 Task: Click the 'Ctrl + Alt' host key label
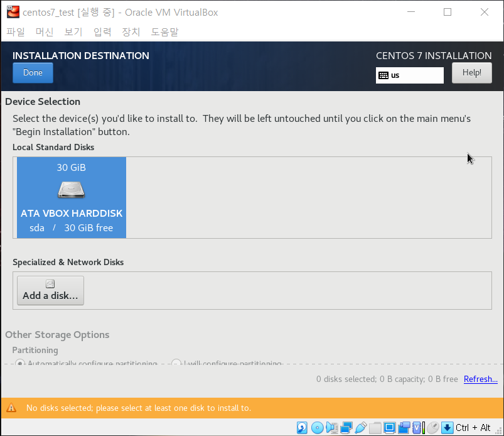(473, 428)
